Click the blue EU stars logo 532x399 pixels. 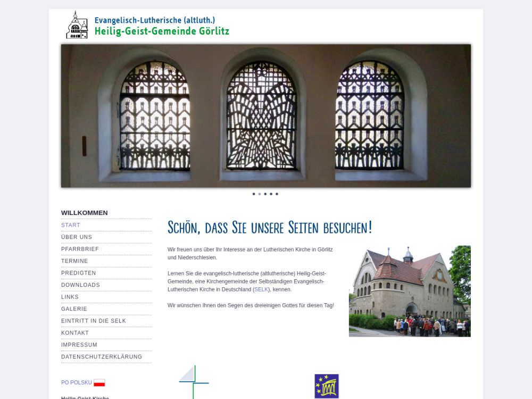pos(326,386)
